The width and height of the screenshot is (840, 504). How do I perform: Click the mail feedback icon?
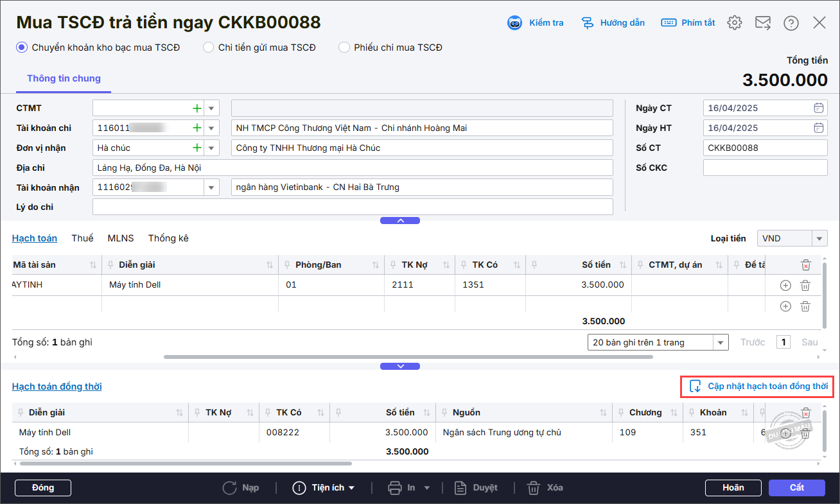pos(762,23)
